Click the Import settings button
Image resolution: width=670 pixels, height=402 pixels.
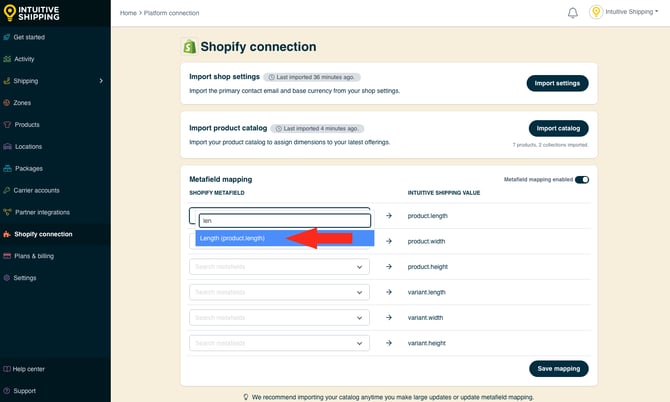click(557, 83)
